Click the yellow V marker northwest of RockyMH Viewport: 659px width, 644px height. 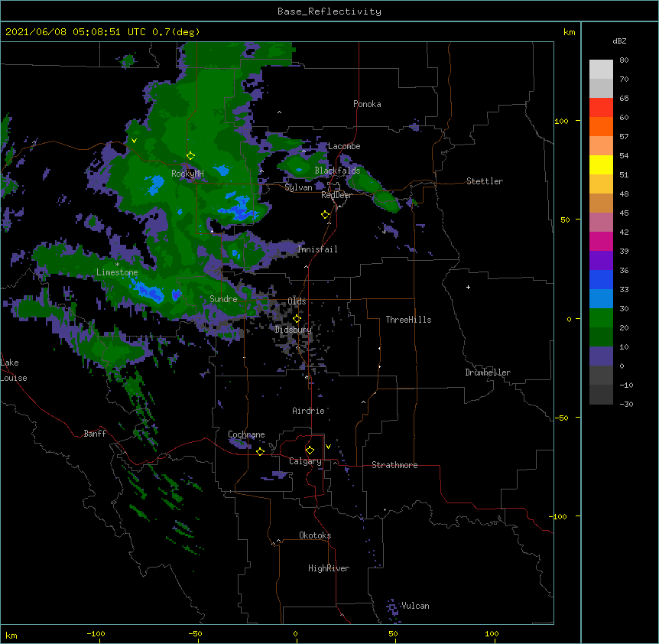(x=134, y=141)
